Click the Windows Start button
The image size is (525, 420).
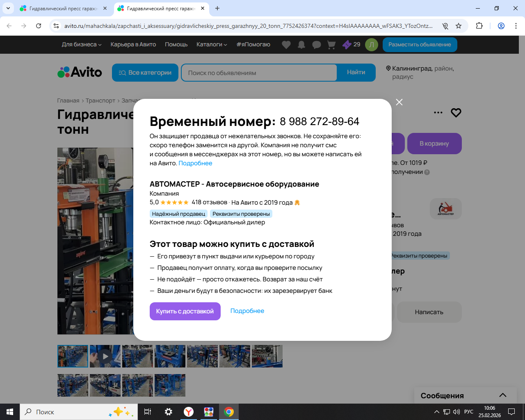pos(10,412)
